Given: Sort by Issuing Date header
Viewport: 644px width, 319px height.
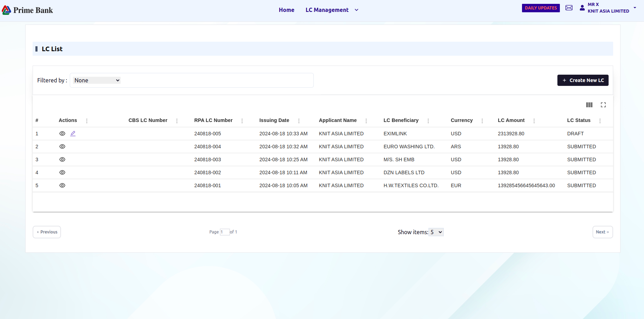Looking at the screenshot, I should pyautogui.click(x=274, y=120).
